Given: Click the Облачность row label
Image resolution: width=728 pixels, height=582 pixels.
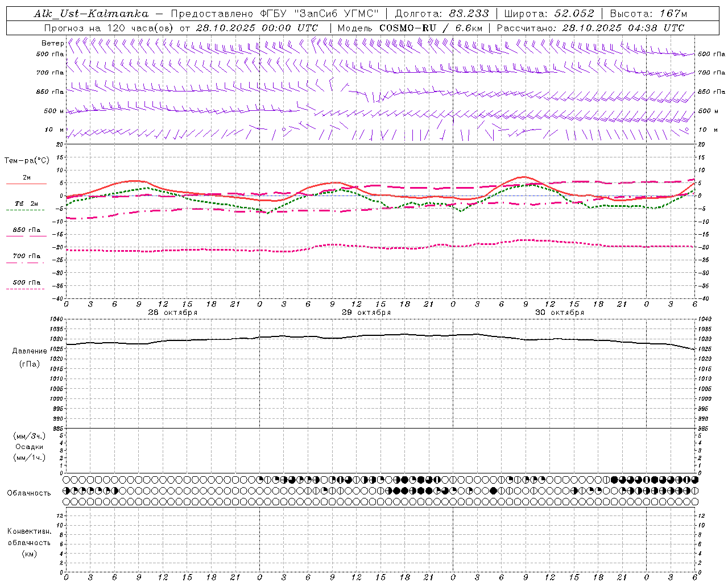Looking at the screenshot, I should (x=29, y=493).
